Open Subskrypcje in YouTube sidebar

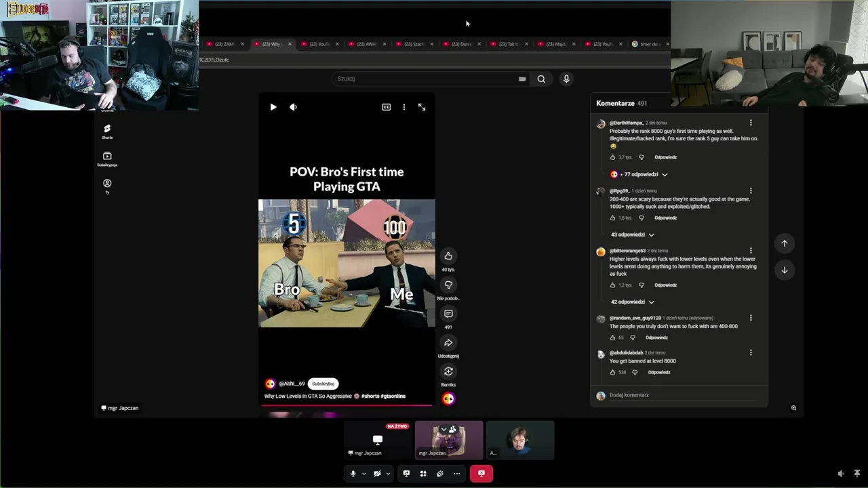pyautogui.click(x=107, y=159)
